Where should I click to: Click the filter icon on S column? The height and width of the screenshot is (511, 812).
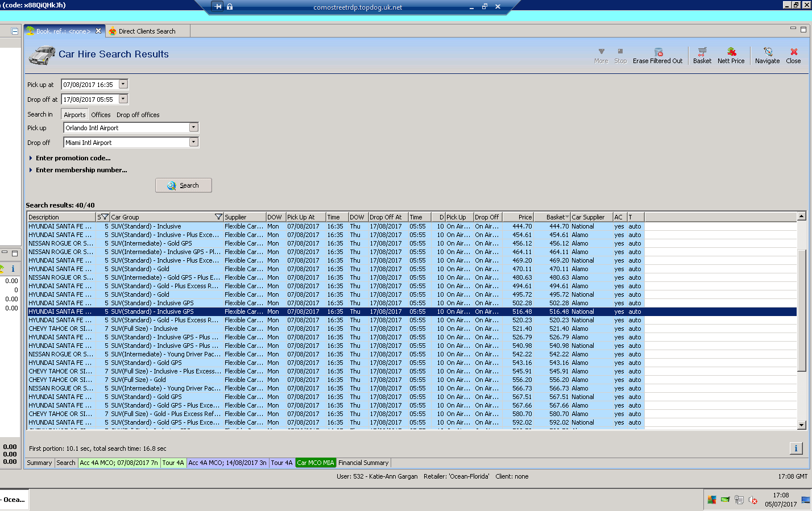[x=103, y=217]
